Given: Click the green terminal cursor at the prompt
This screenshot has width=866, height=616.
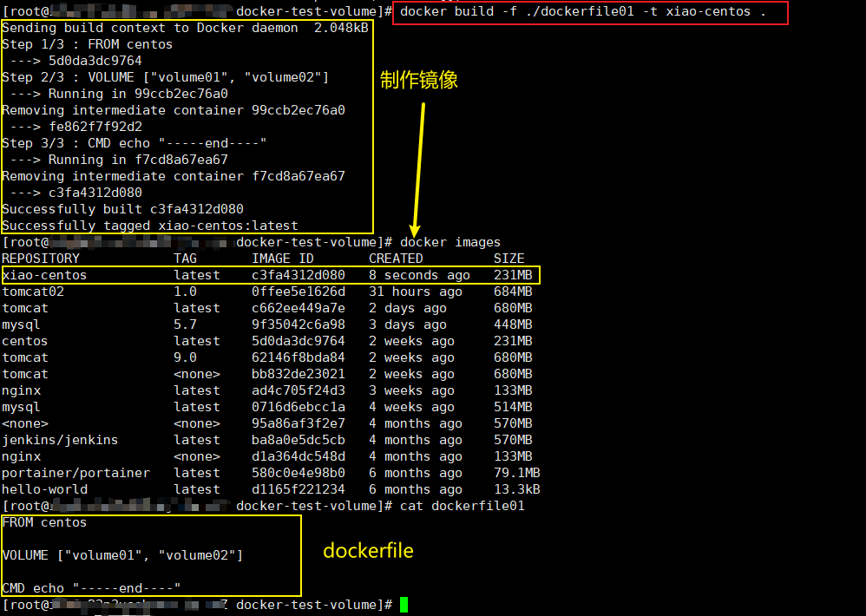Looking at the screenshot, I should [403, 604].
